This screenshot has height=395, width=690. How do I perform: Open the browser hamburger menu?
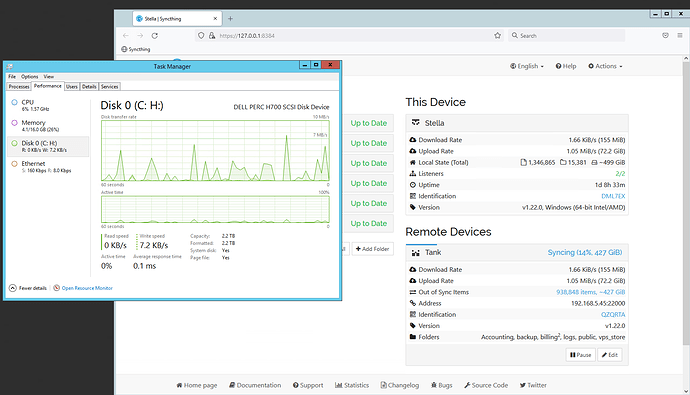click(679, 35)
